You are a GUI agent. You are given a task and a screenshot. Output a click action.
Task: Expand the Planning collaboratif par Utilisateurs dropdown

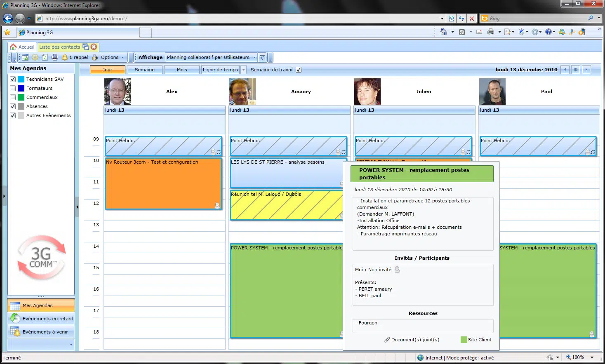point(254,58)
